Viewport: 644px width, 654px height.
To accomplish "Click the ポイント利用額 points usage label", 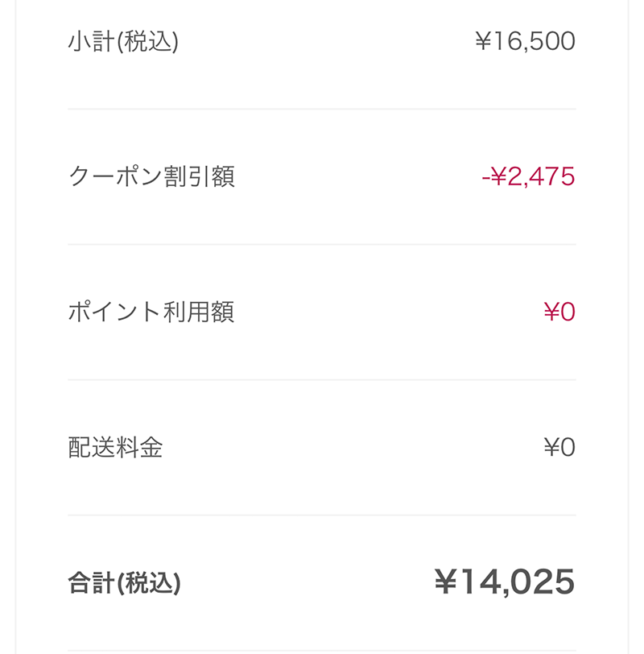I will coord(151,312).
